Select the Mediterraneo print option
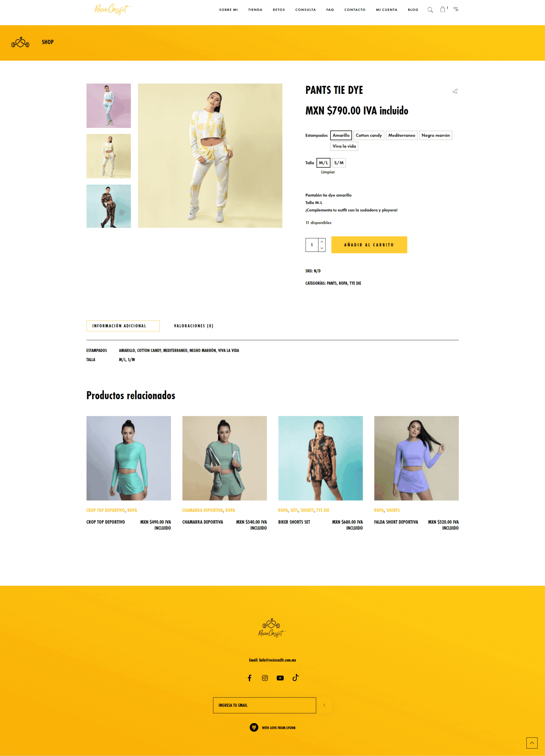 tap(402, 135)
